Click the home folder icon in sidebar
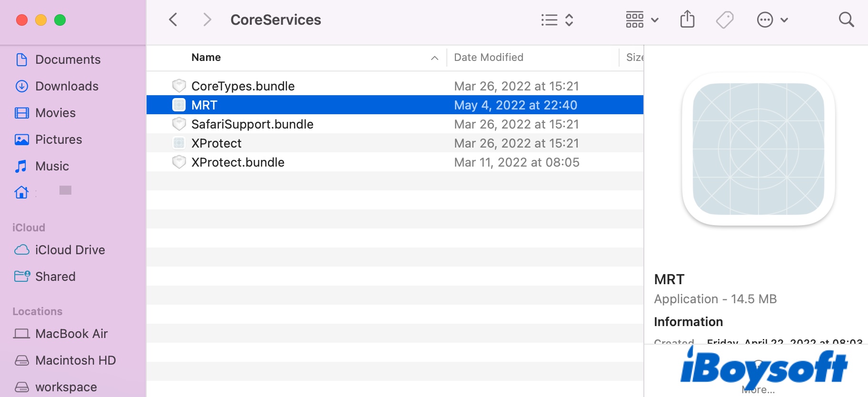 tap(21, 192)
